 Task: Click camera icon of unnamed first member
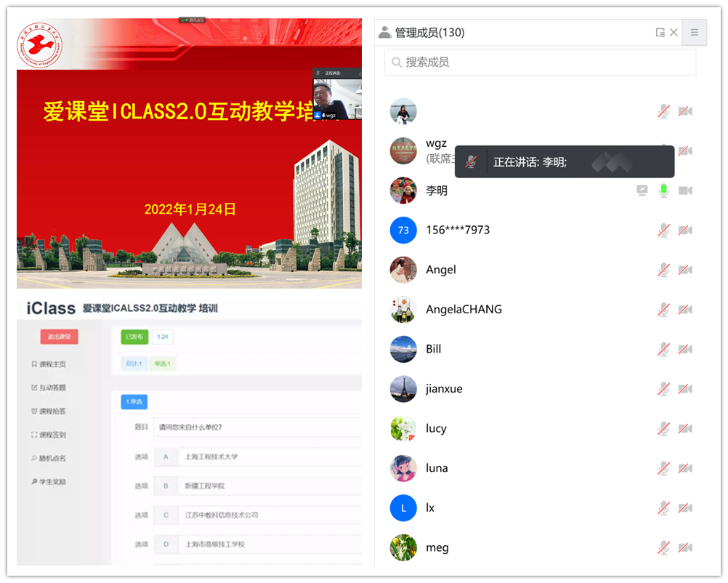(685, 111)
